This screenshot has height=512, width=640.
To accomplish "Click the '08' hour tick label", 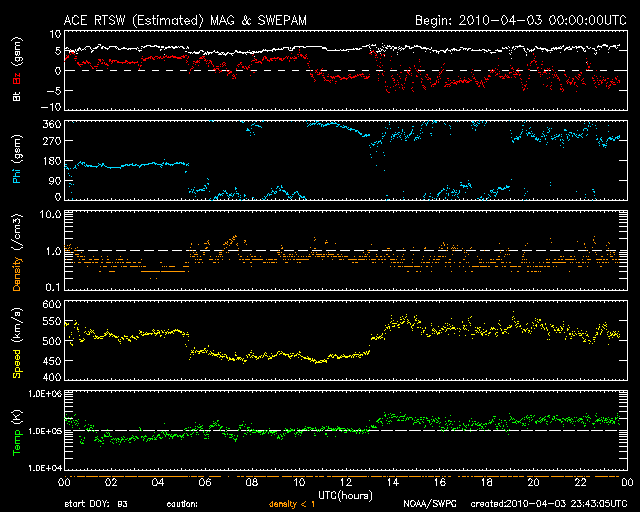I will click(x=252, y=483).
